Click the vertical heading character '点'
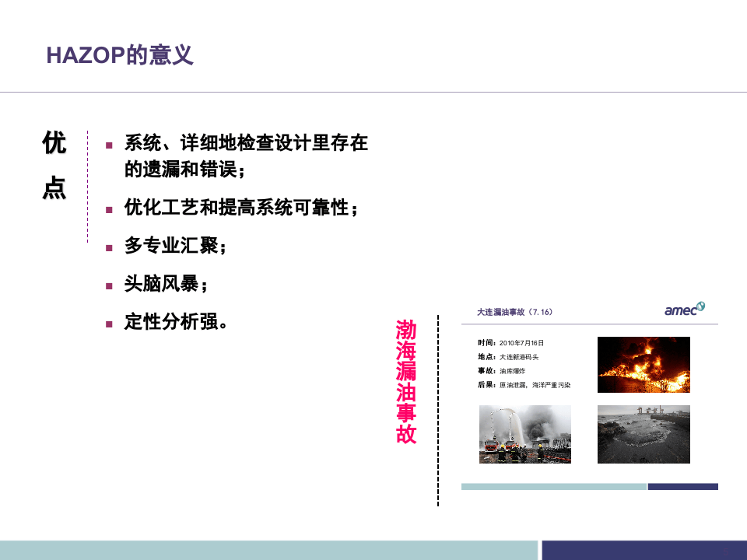The width and height of the screenshot is (747, 560). [54, 187]
